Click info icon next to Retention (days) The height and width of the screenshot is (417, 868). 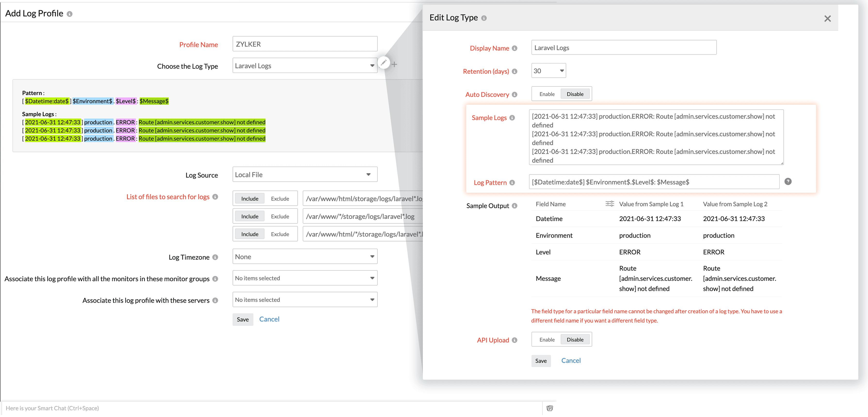514,72
